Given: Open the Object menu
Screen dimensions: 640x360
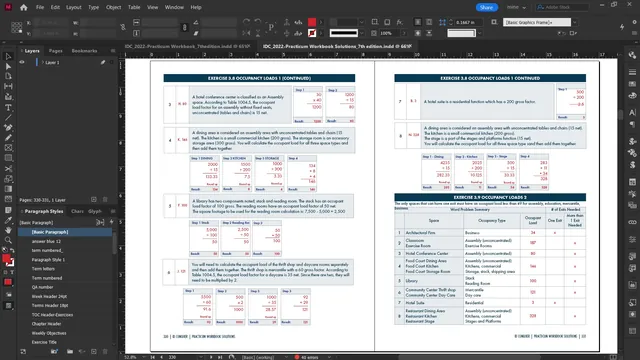Looking at the screenshot, I should click(x=113, y=7).
